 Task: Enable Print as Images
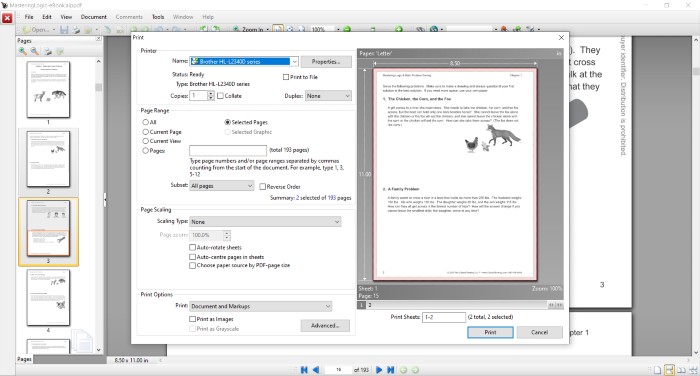tap(192, 319)
